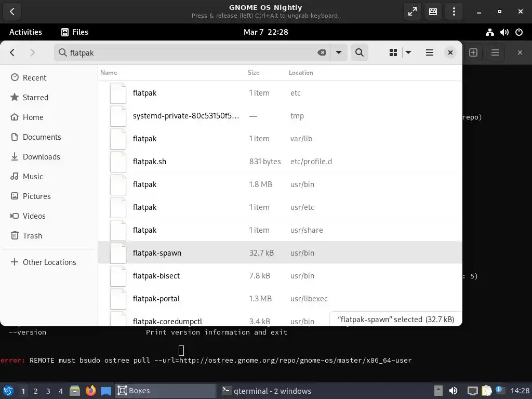Open the Boxes keyboard shortcuts button
Image resolution: width=532 pixels, height=399 pixels.
pyautogui.click(x=433, y=11)
